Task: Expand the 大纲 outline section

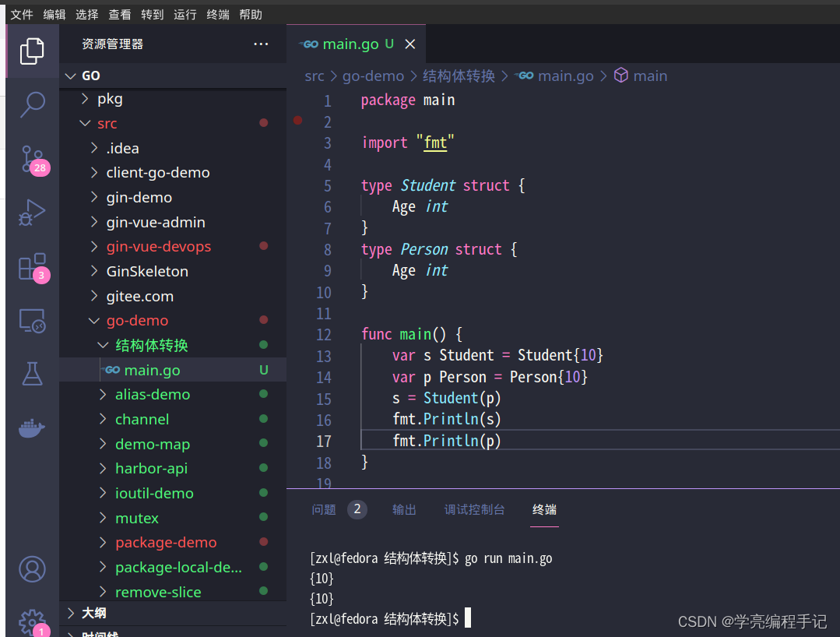Action: tap(71, 613)
